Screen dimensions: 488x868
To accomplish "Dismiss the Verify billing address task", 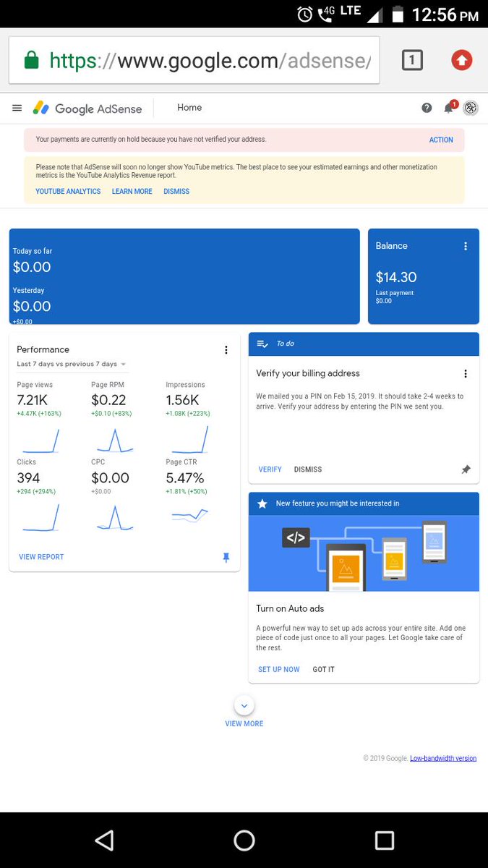I will 308,469.
